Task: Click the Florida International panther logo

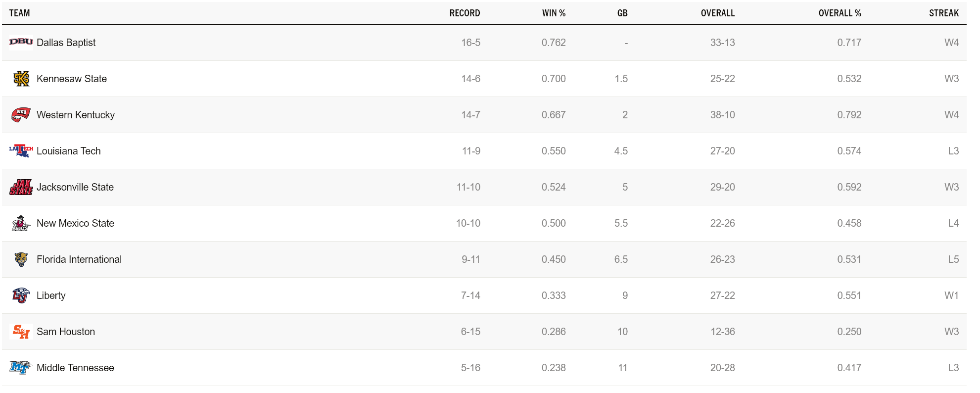Action: click(x=21, y=259)
